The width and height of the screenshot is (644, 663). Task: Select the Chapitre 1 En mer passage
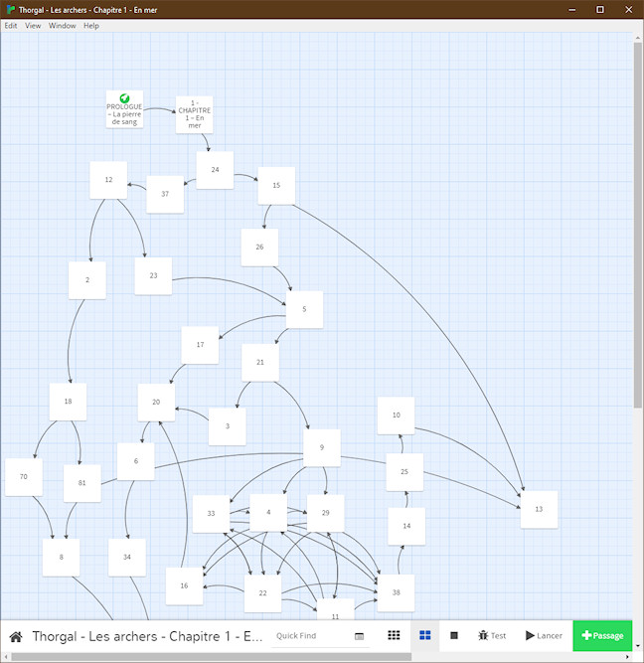tap(194, 114)
